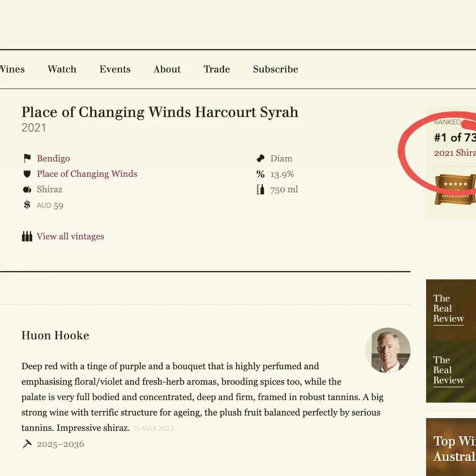Click the alcohol percent icon
476x476 pixels.
coord(260,174)
